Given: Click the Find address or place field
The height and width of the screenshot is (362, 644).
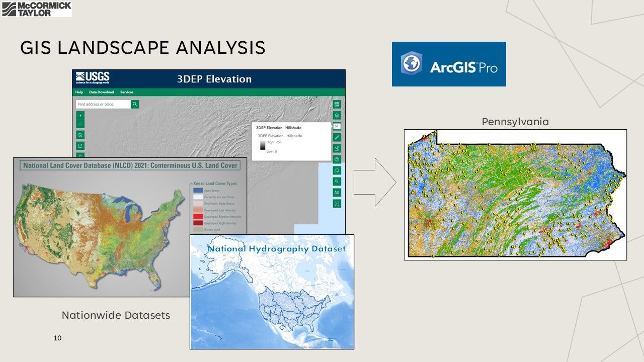Looking at the screenshot, I should click(x=103, y=104).
